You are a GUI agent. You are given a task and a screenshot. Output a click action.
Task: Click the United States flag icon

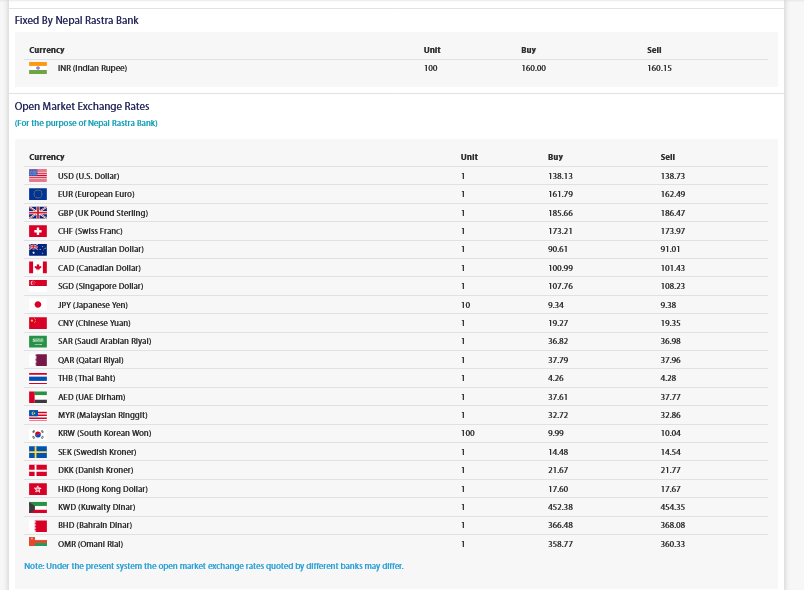(38, 176)
